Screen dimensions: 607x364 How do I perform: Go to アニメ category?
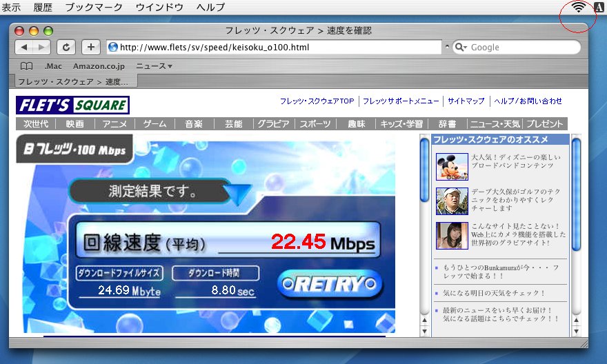click(x=115, y=124)
